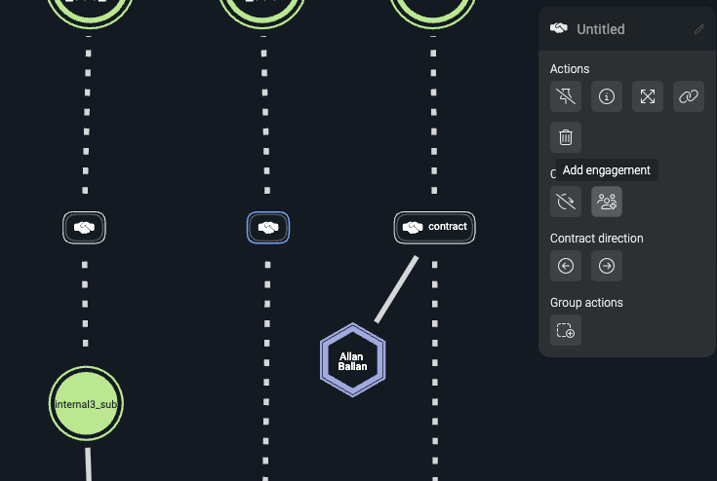The image size is (717, 481).
Task: Click the unpin icon under Actions
Action: click(566, 97)
